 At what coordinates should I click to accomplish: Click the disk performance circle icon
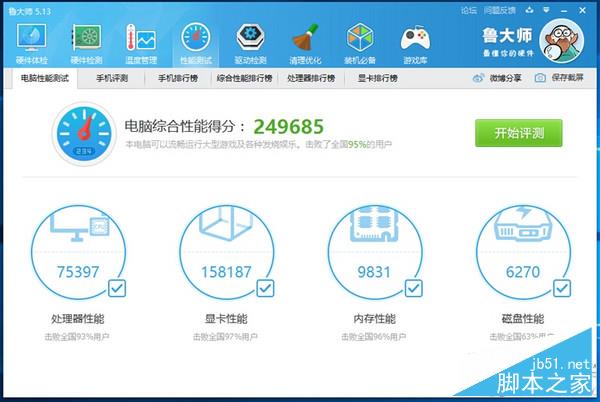(523, 252)
